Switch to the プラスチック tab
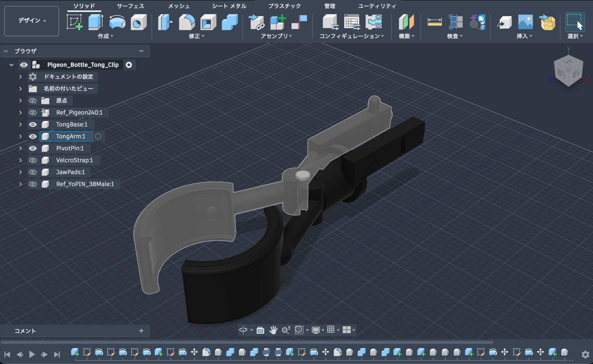593x364 pixels. click(284, 6)
